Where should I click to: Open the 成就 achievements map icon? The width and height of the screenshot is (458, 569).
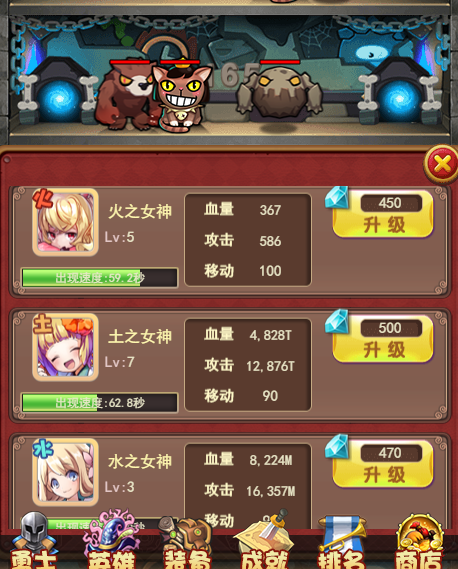pos(264,541)
